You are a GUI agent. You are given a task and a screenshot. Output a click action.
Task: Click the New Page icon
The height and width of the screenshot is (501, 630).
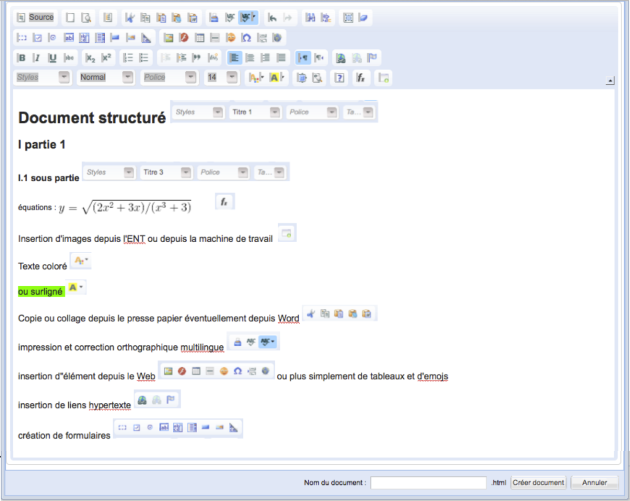tap(70, 17)
